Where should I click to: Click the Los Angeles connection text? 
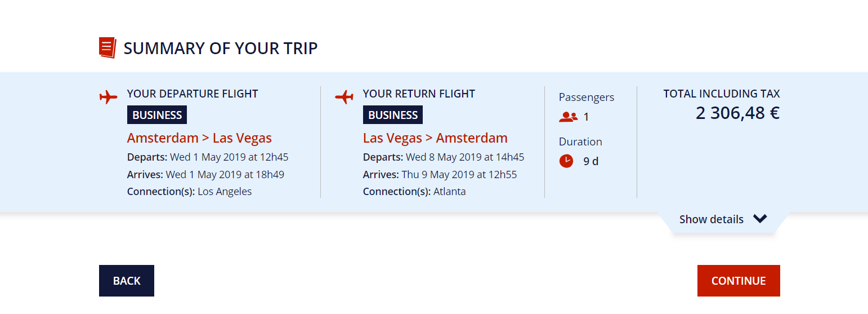pos(225,192)
